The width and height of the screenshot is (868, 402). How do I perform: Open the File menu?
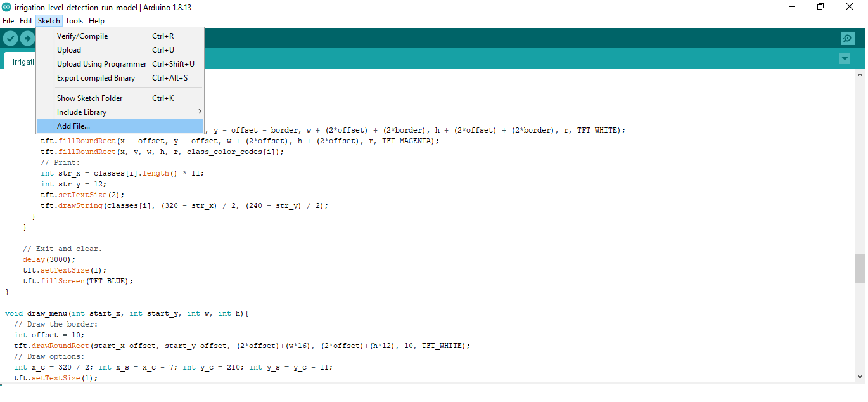tap(8, 21)
